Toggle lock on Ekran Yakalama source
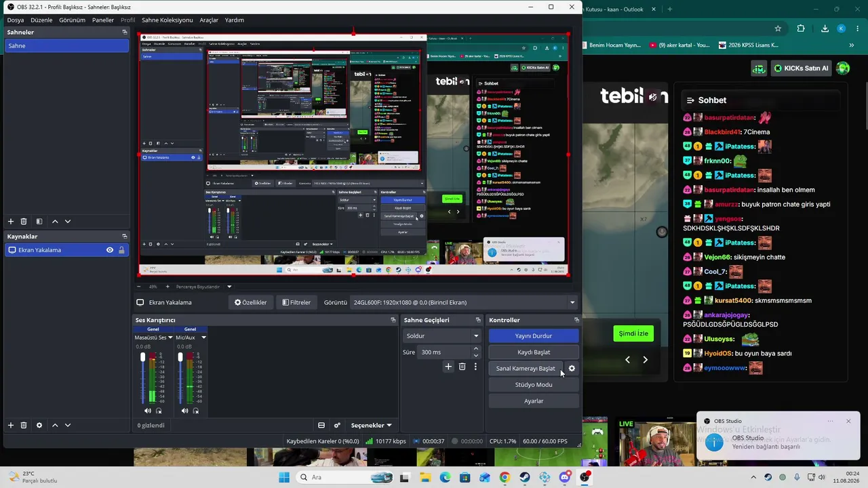The image size is (868, 488). point(121,250)
